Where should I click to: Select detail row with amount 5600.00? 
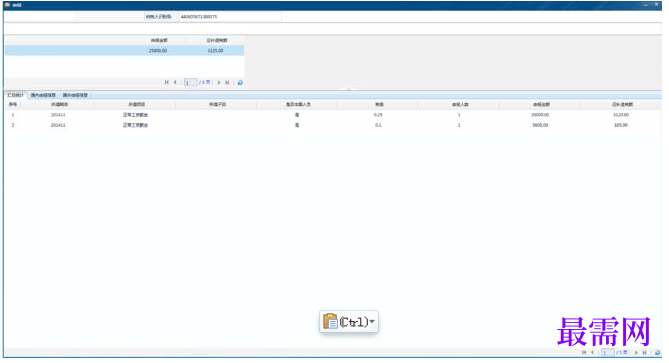coord(333,125)
